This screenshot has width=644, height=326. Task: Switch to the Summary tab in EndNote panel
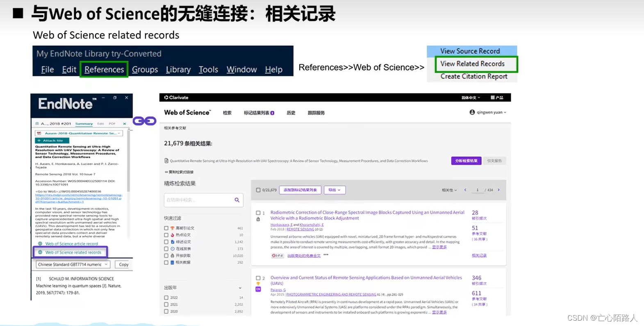click(84, 124)
